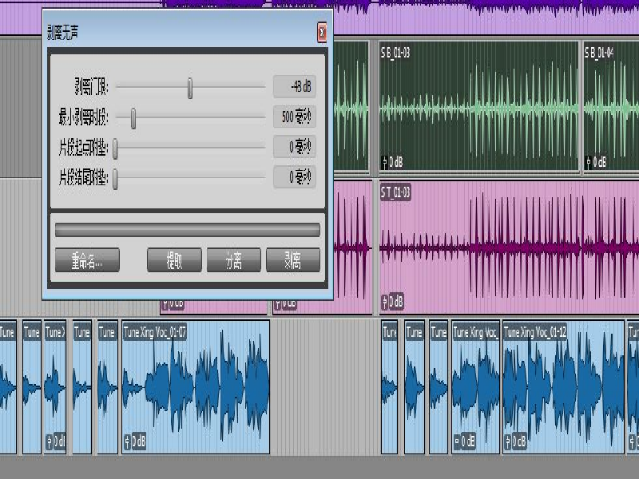This screenshot has height=479, width=639.
Task: Click the strip threshold slider handle
Action: click(x=190, y=88)
